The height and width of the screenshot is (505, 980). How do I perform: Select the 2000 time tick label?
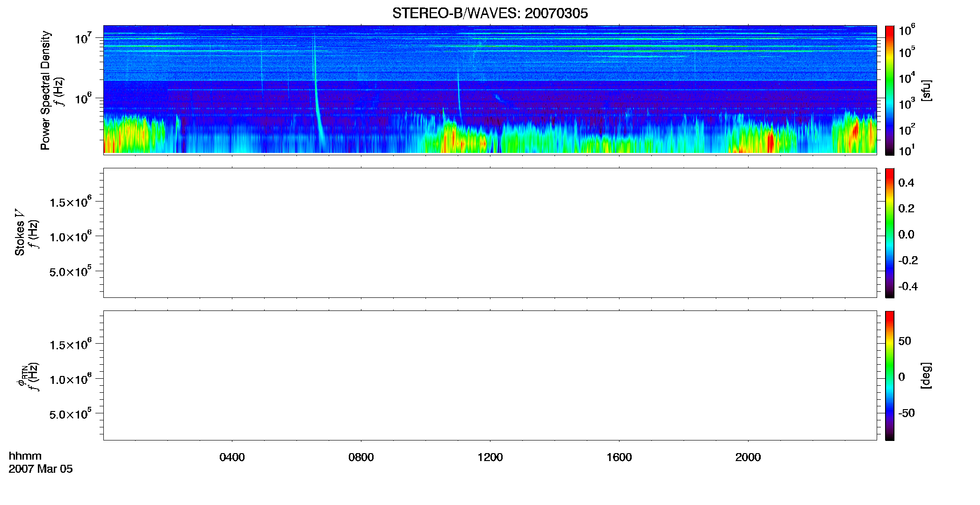click(748, 457)
